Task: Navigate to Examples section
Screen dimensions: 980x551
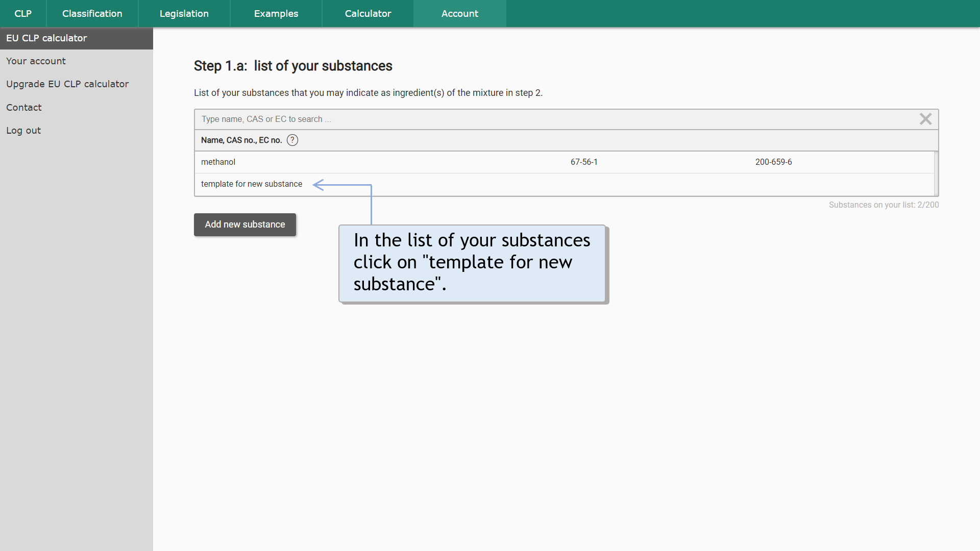Action: click(275, 13)
